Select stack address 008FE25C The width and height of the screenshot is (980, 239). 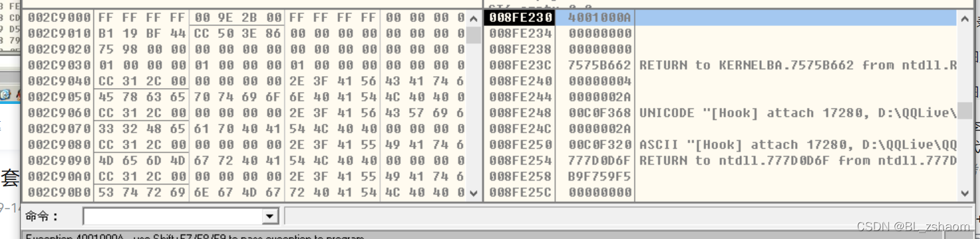click(x=520, y=192)
